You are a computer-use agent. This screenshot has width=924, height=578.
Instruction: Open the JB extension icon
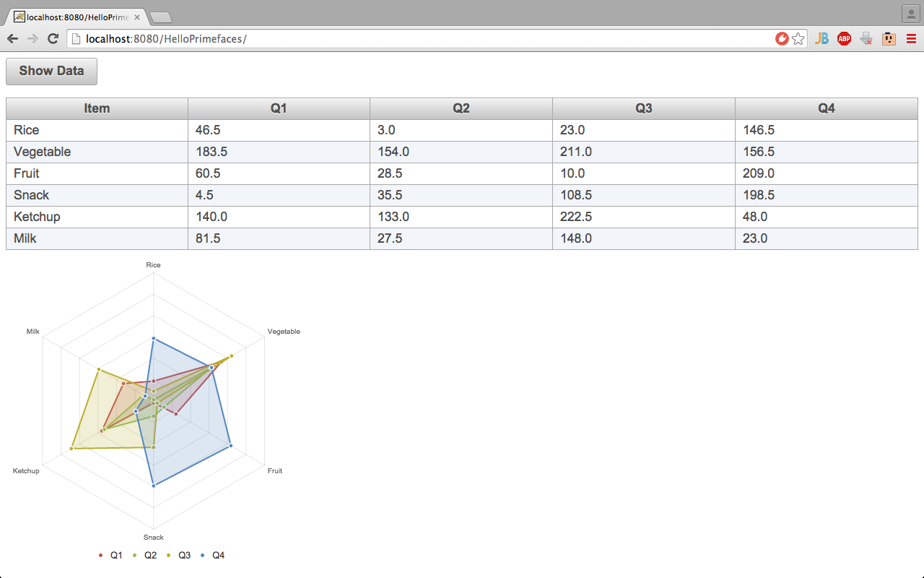[822, 38]
